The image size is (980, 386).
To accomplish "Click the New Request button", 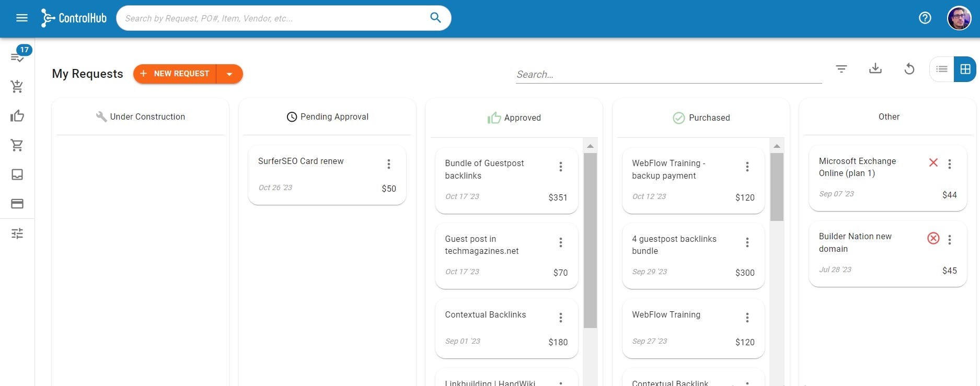I will pyautogui.click(x=175, y=74).
